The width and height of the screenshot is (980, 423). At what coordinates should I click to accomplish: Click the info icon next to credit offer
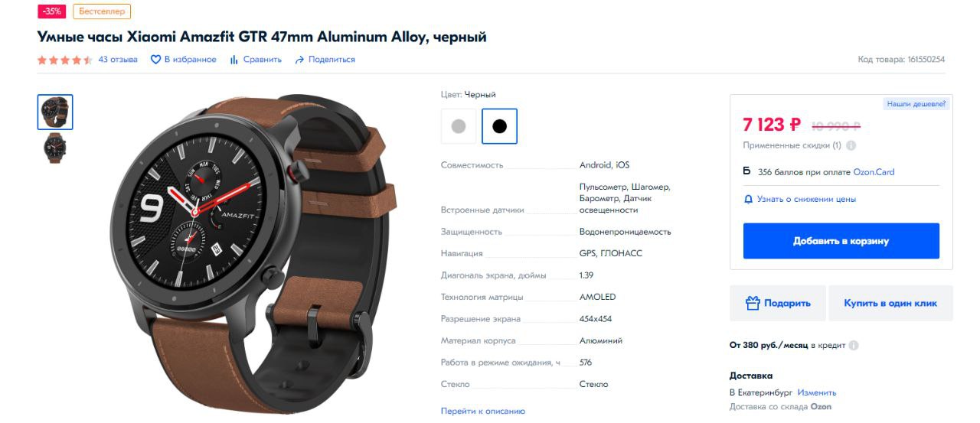coord(854,345)
